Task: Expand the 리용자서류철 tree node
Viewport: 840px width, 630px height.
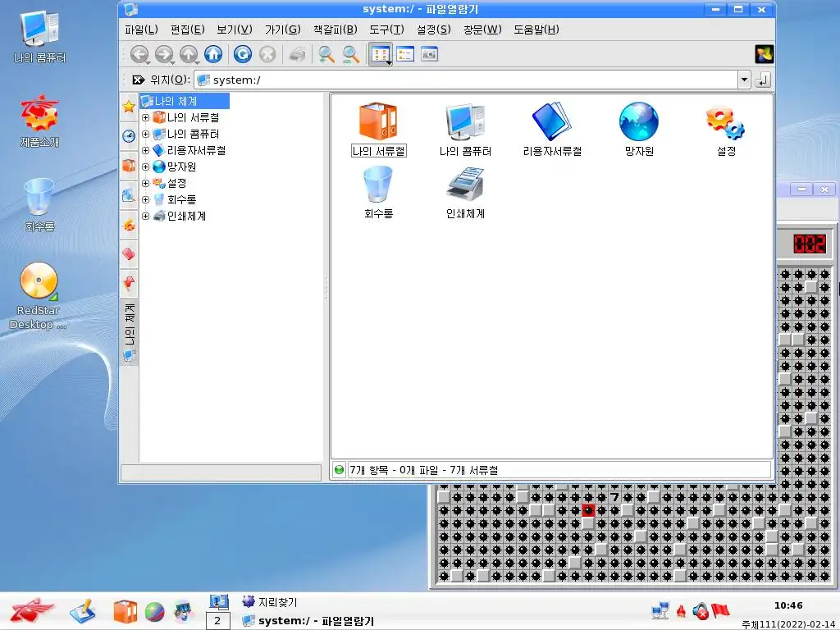Action: coord(145,151)
